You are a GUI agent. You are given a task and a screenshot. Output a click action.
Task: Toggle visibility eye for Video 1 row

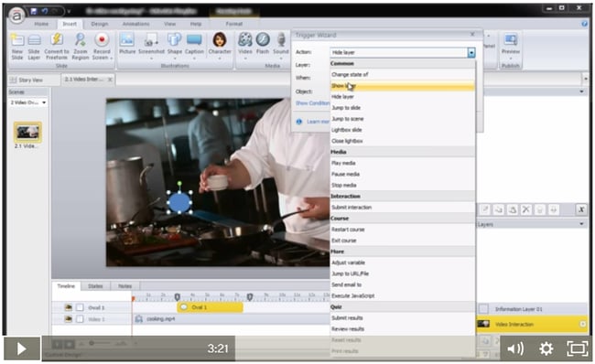point(68,319)
